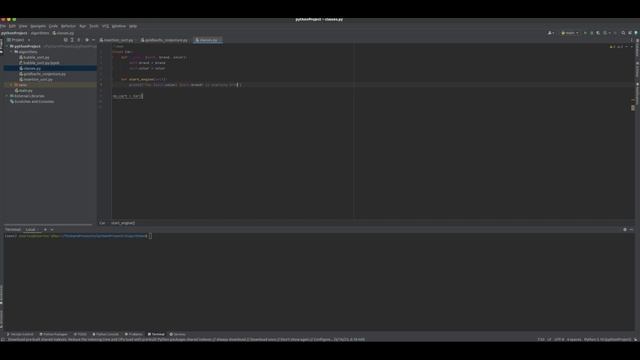The width and height of the screenshot is (640, 360).
Task: Toggle the Terminal tool window button
Action: pos(156,334)
